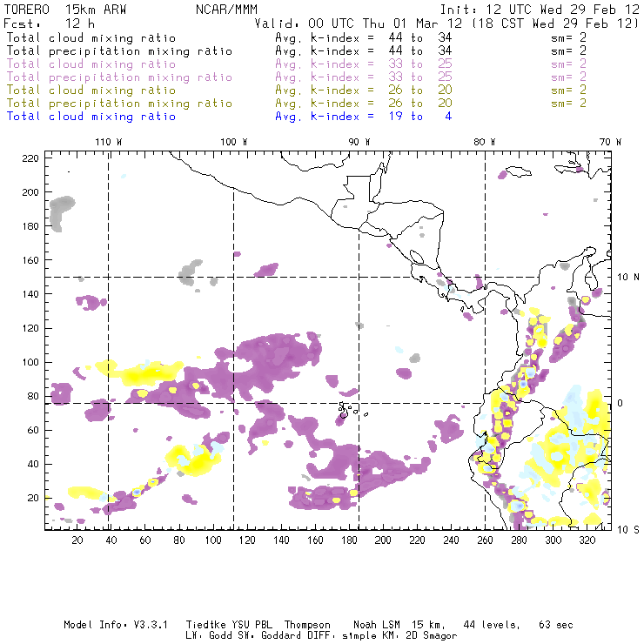The width and height of the screenshot is (644, 644).
Task: Click the "100 W" longitude label
Action: (234, 142)
